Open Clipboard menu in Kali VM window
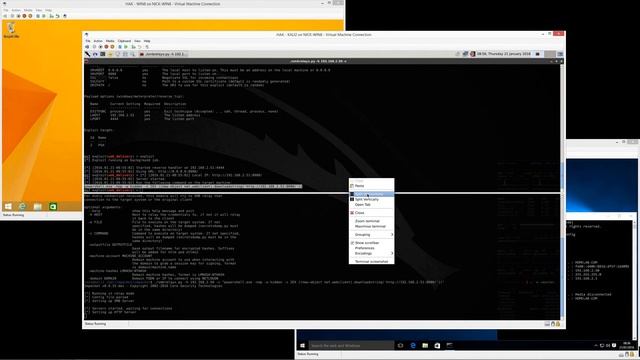The image size is (640, 360). coord(124,41)
